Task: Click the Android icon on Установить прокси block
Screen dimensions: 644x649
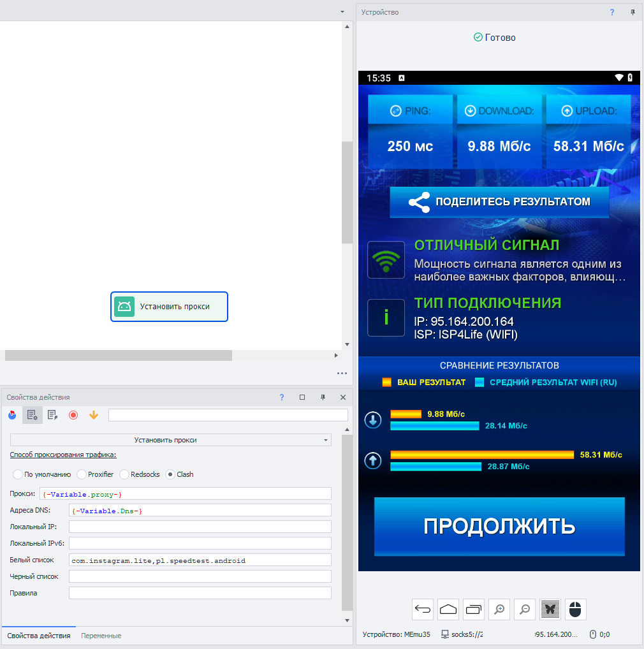Action: point(124,307)
